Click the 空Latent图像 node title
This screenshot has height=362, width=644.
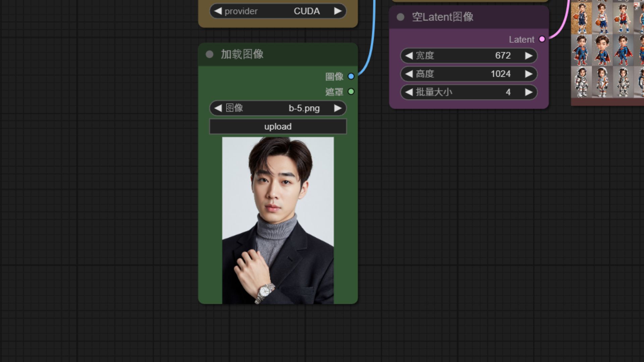(442, 17)
